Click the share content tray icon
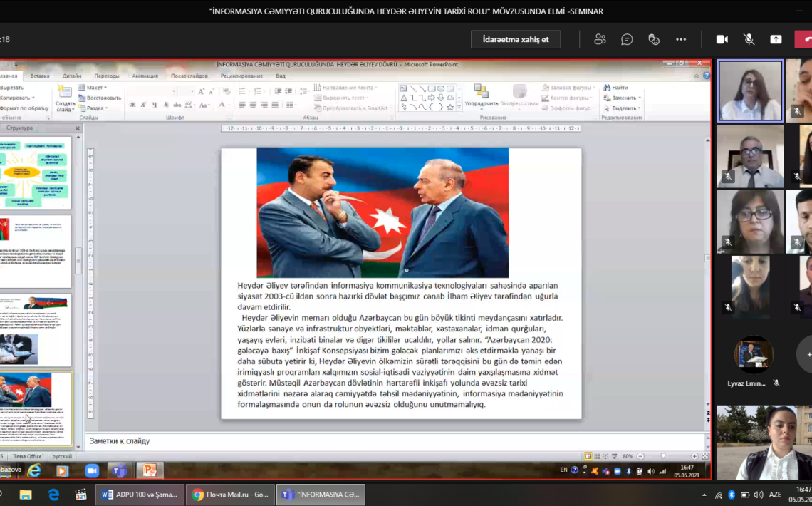Image resolution: width=812 pixels, height=506 pixels. [776, 39]
